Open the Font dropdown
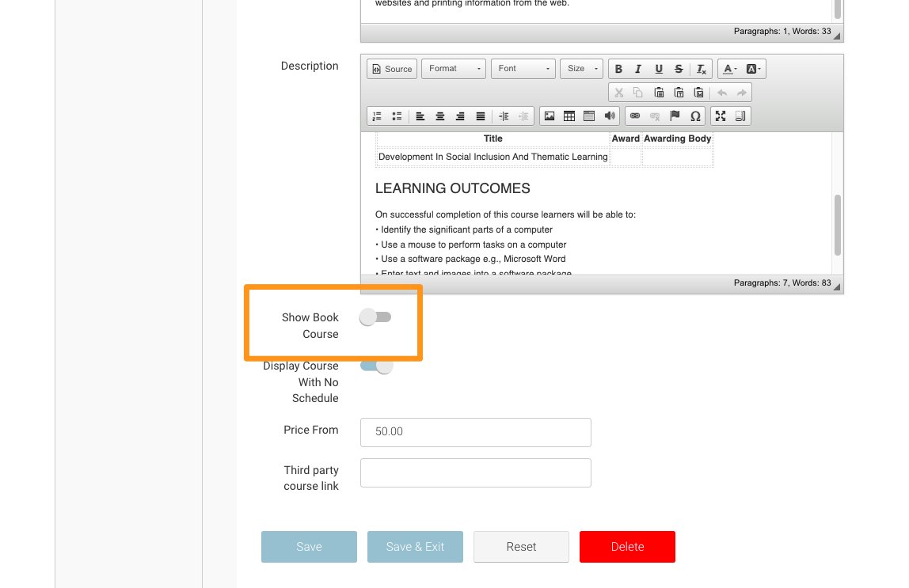 point(523,69)
